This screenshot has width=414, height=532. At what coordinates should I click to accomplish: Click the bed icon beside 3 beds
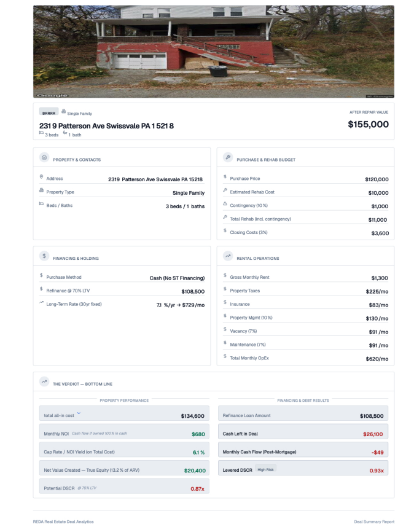(41, 133)
